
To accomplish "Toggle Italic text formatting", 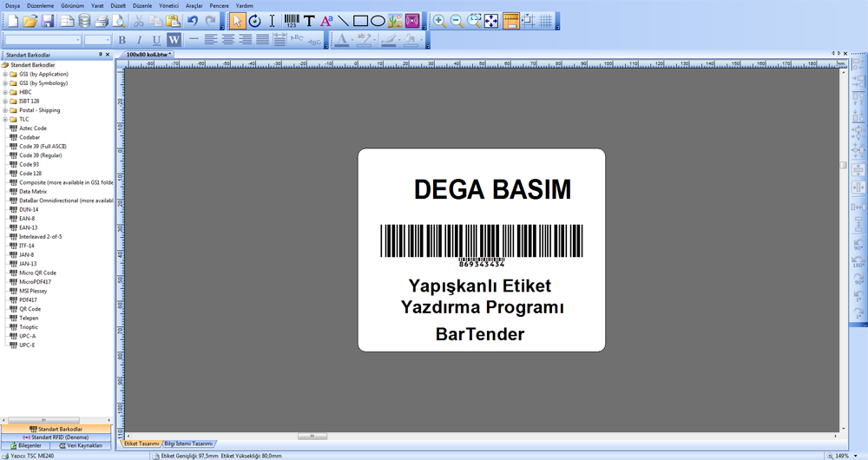I will [140, 40].
